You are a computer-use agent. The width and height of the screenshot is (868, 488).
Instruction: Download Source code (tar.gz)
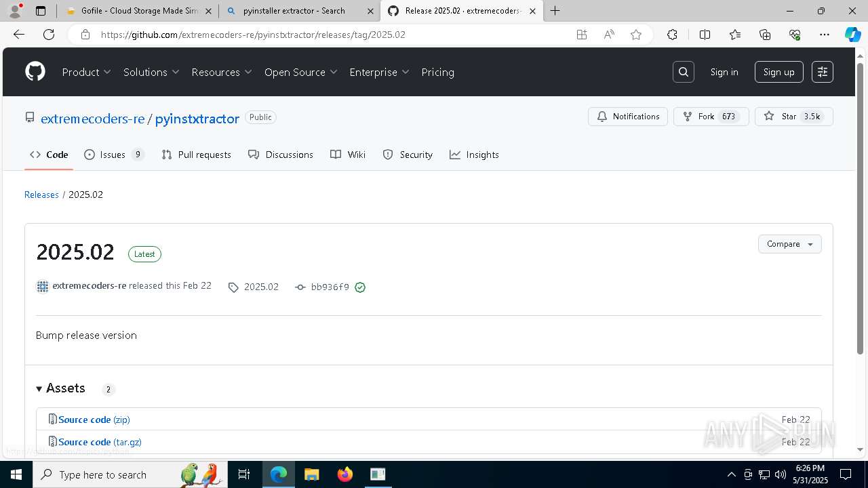tap(100, 442)
